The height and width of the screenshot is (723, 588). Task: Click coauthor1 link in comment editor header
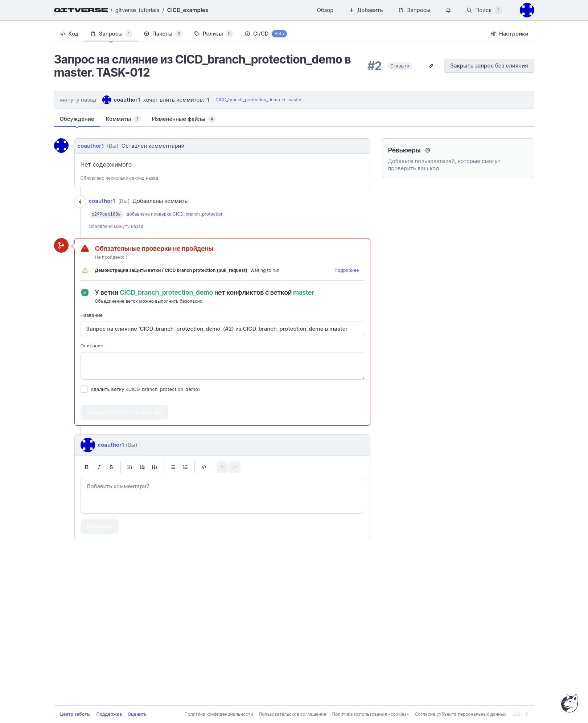point(111,445)
